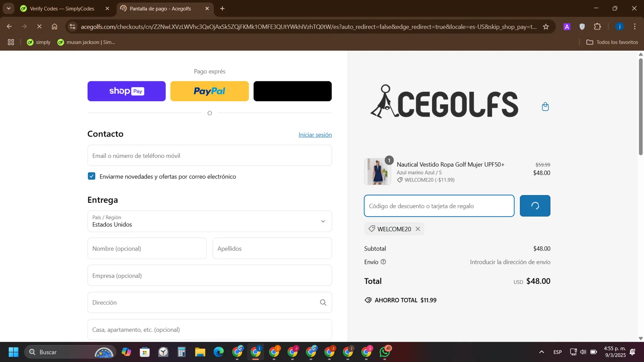Open Chrome three-dot menu

coord(635,27)
